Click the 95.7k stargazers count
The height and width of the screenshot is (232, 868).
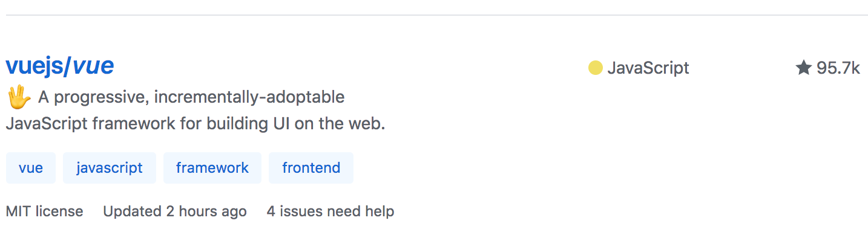click(x=838, y=68)
